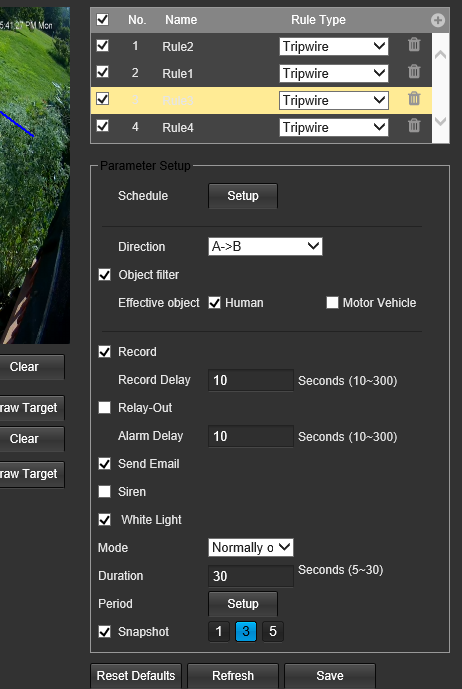Toggle the select-all rules header checkbox
This screenshot has height=689, width=462.
point(102,19)
